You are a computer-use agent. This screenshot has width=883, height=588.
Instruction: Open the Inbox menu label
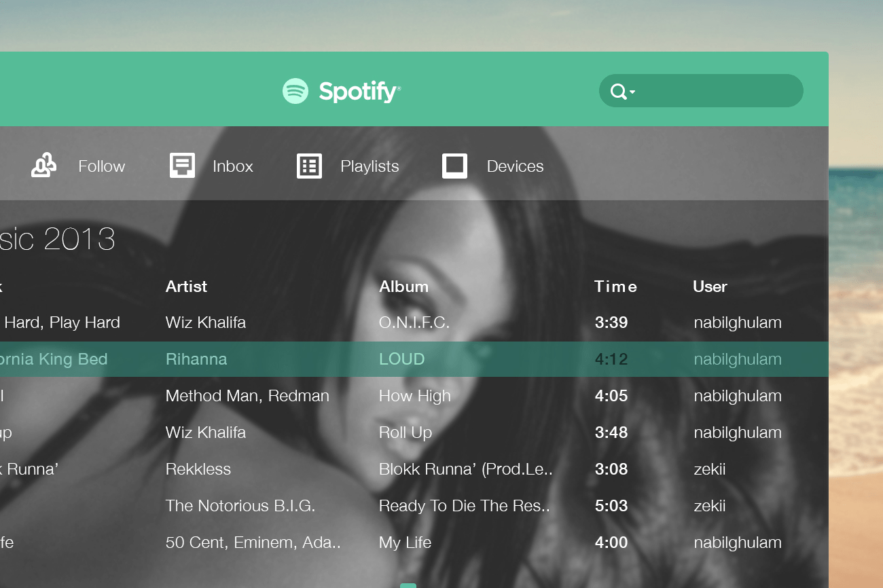(233, 166)
